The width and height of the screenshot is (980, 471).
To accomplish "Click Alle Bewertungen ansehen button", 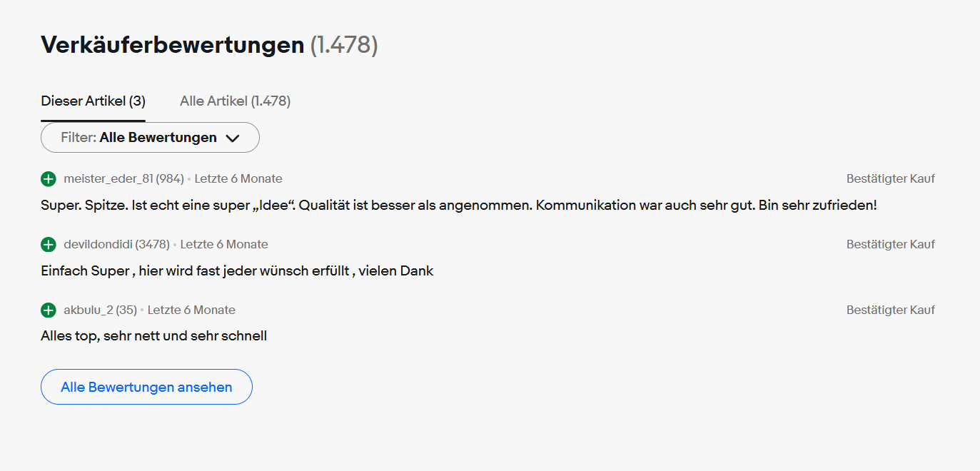I will pos(146,387).
